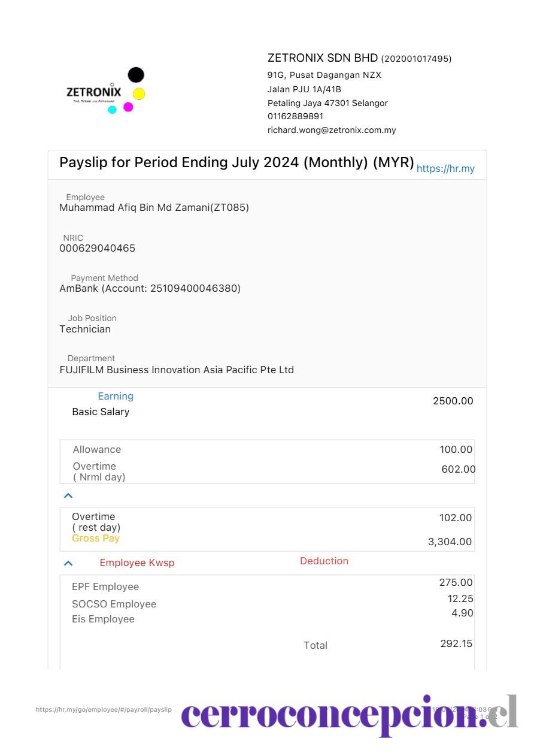Click the Employee Kwsp label
The width and height of the screenshot is (534, 756).
(x=137, y=563)
